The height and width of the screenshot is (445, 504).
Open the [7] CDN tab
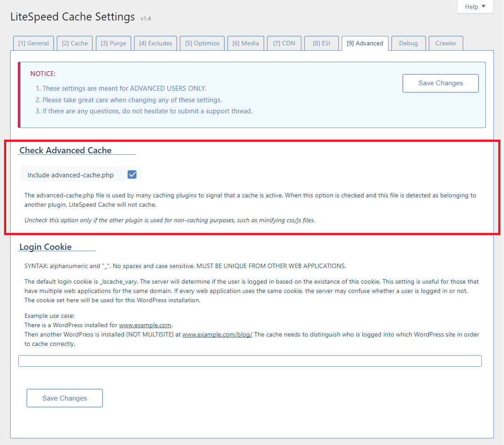tap(284, 43)
